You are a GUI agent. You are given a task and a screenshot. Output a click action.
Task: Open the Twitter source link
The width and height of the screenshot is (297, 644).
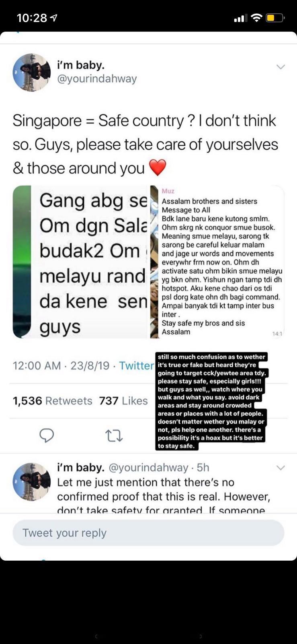[137, 365]
